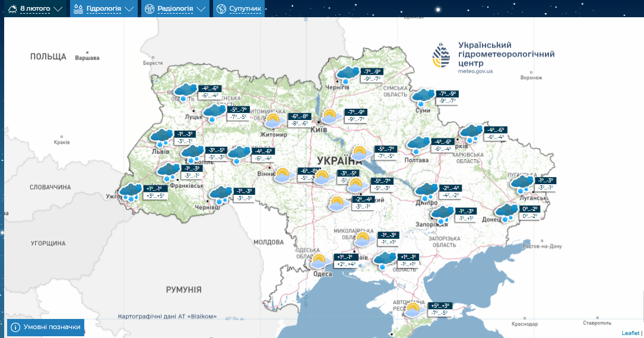Expand the 8 лютого date dropdown arrow
Image resolution: width=644 pixels, height=338 pixels.
click(x=58, y=10)
